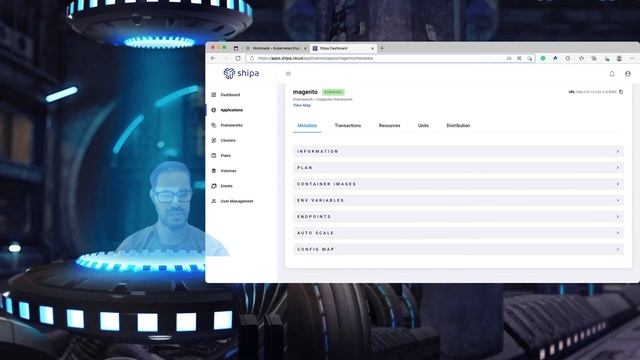The width and height of the screenshot is (640, 360).
Task: Open Plans in the sidebar
Action: pos(225,156)
